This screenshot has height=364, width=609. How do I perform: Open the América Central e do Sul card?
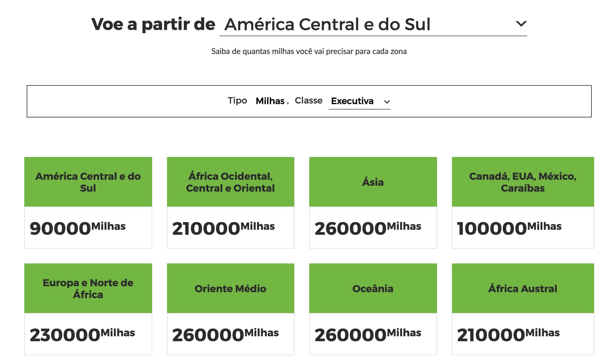point(88,203)
